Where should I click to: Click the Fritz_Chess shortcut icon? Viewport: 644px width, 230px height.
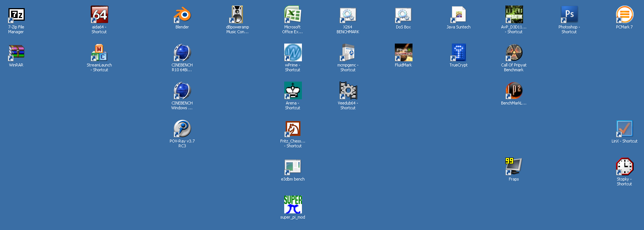pyautogui.click(x=293, y=129)
